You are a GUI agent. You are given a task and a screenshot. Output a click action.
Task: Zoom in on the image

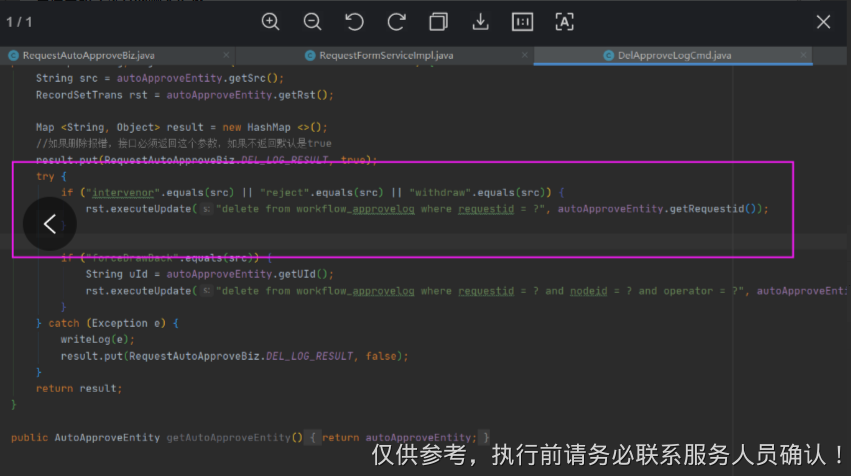pos(270,22)
